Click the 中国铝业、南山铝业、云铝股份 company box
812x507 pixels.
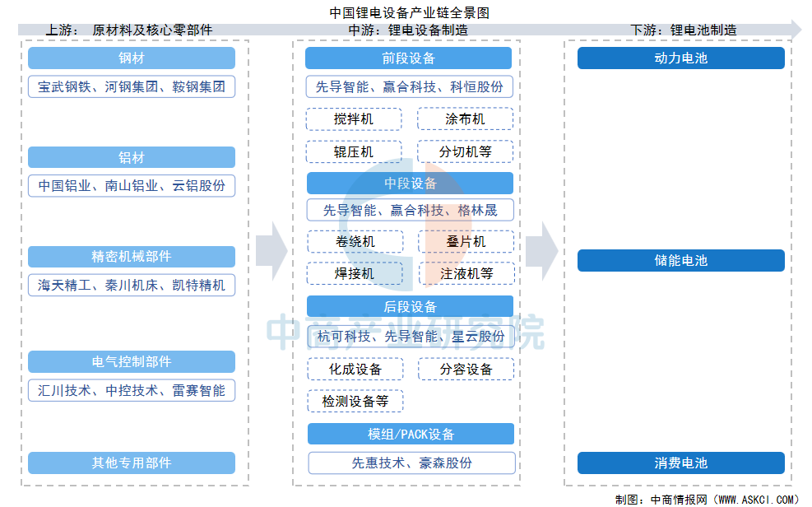point(132,186)
